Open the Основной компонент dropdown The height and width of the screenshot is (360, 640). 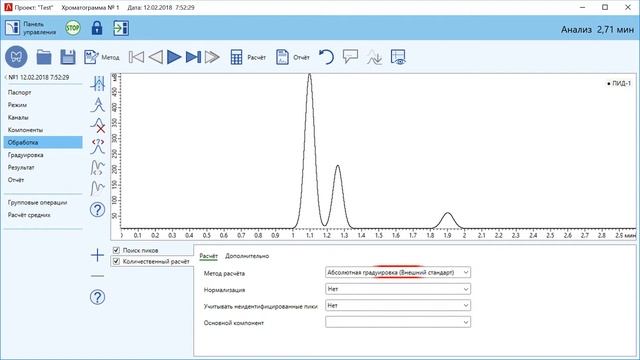coord(398,322)
